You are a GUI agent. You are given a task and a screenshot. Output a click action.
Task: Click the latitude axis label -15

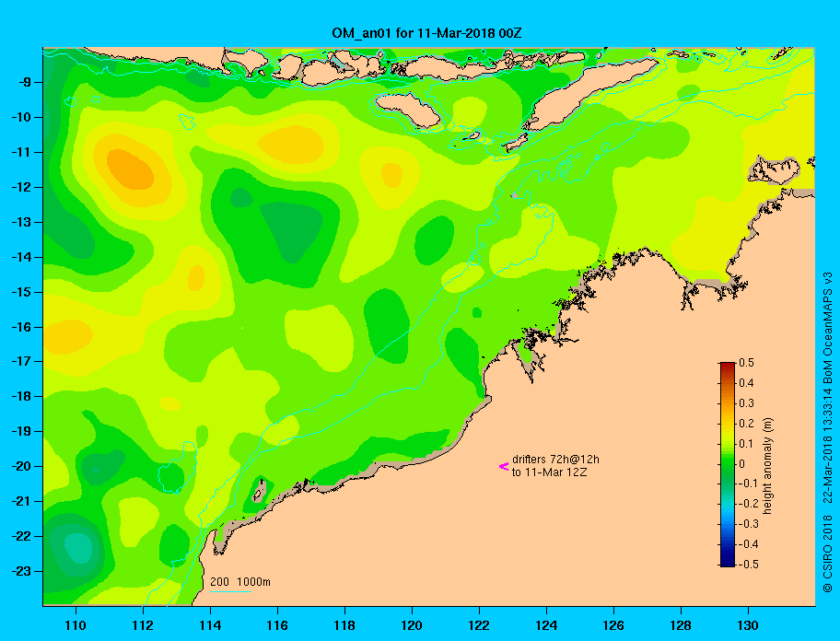(22, 292)
